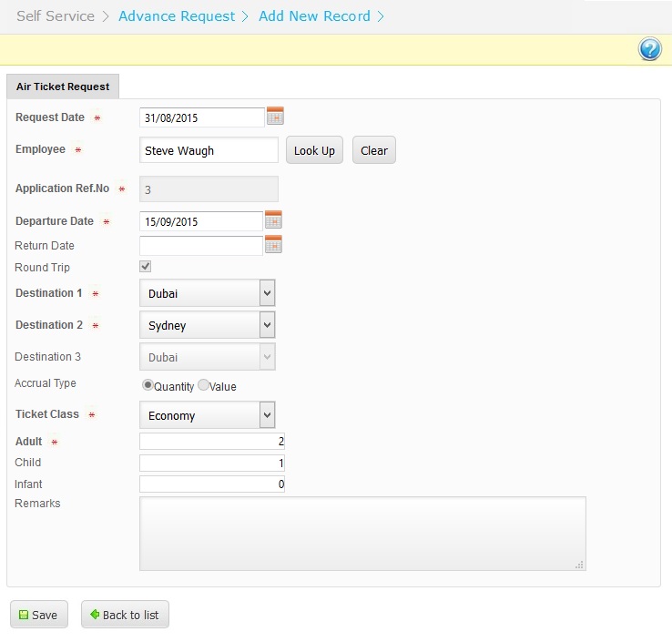
Task: Switch to the Air Ticket Request tab
Action: 63,87
